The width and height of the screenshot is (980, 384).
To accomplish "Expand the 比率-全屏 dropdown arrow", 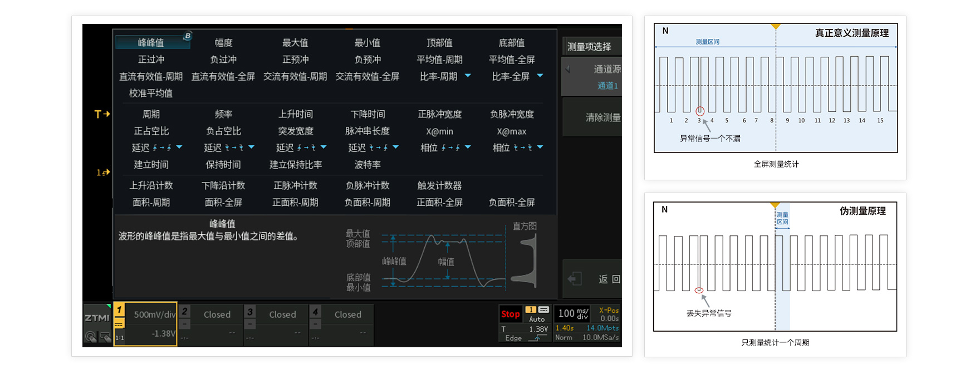I will [x=540, y=76].
